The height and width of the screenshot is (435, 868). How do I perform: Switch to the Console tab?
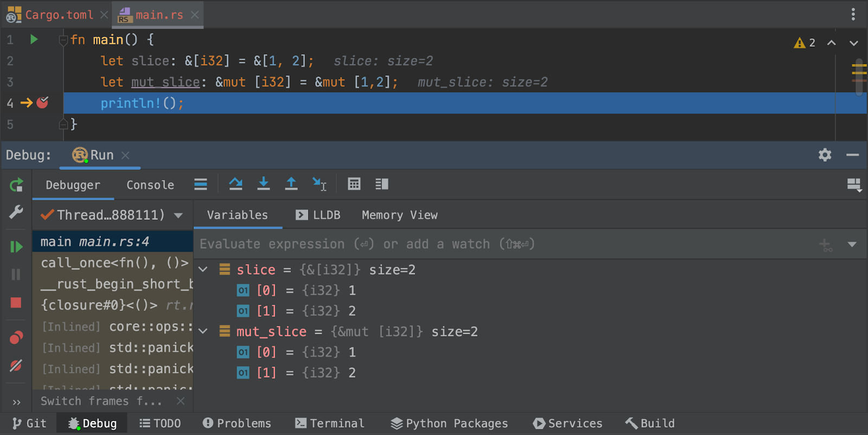(150, 185)
